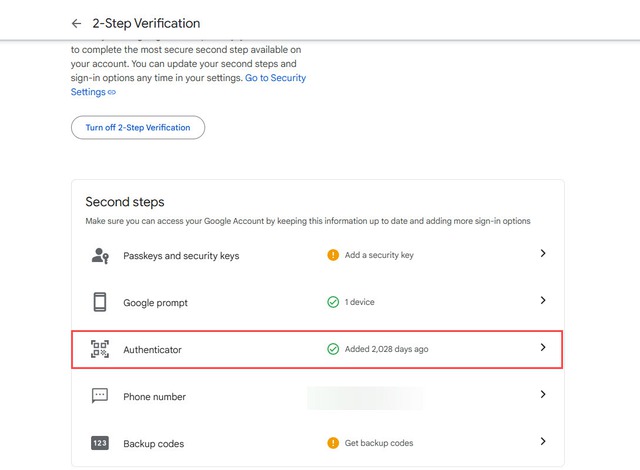
Task: Click orange warning icon beside Get backup codes
Action: [x=333, y=443]
